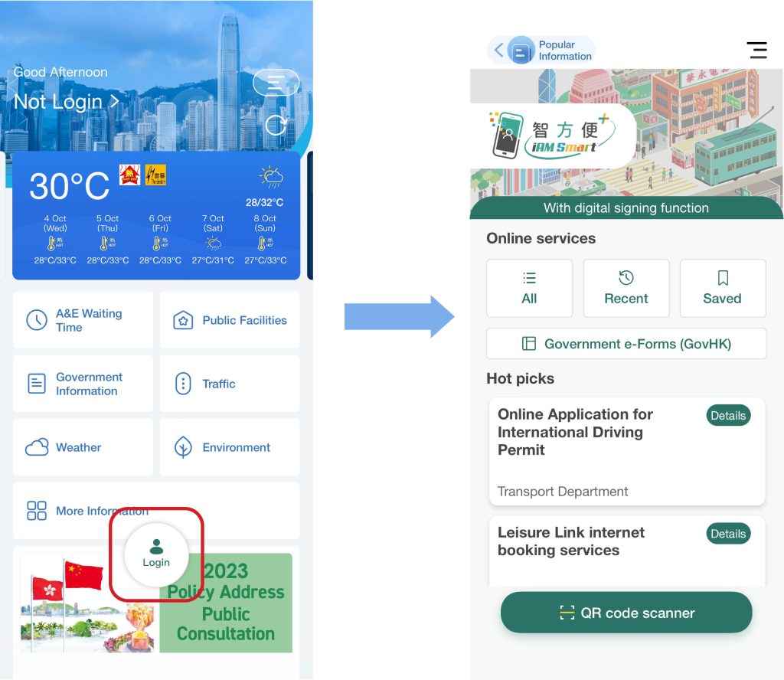
Task: Switch to the Recent services tab
Action: pyautogui.click(x=626, y=288)
